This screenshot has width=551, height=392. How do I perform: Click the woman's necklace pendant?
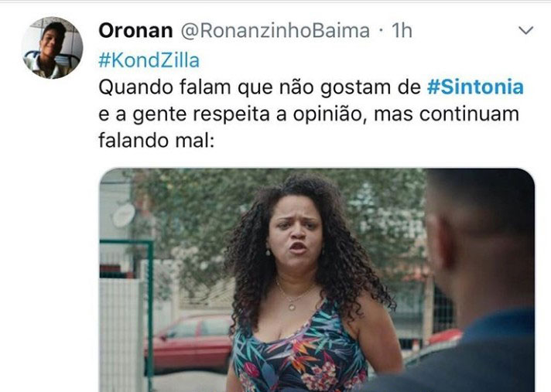tap(292, 306)
